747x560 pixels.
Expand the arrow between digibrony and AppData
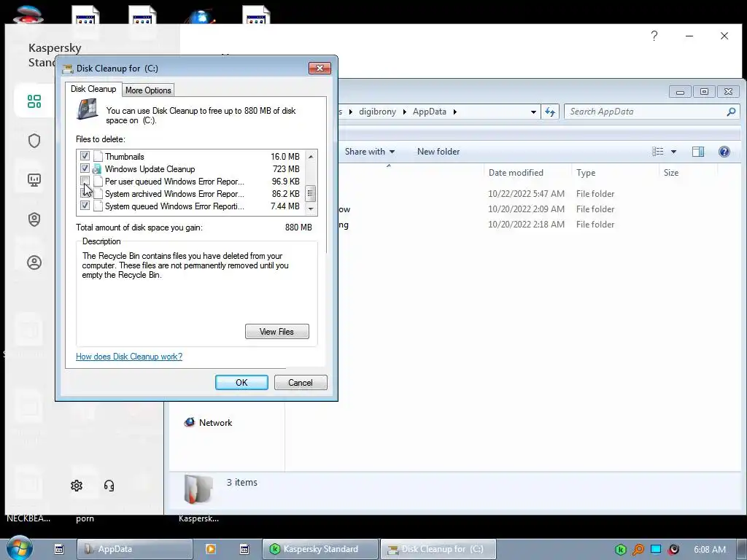coord(404,112)
